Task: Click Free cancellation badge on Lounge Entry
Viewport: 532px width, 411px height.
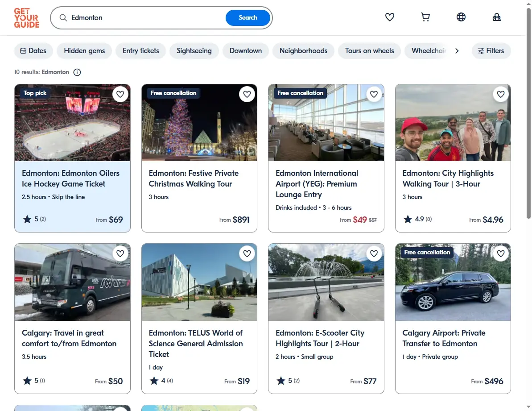Action: [x=300, y=93]
